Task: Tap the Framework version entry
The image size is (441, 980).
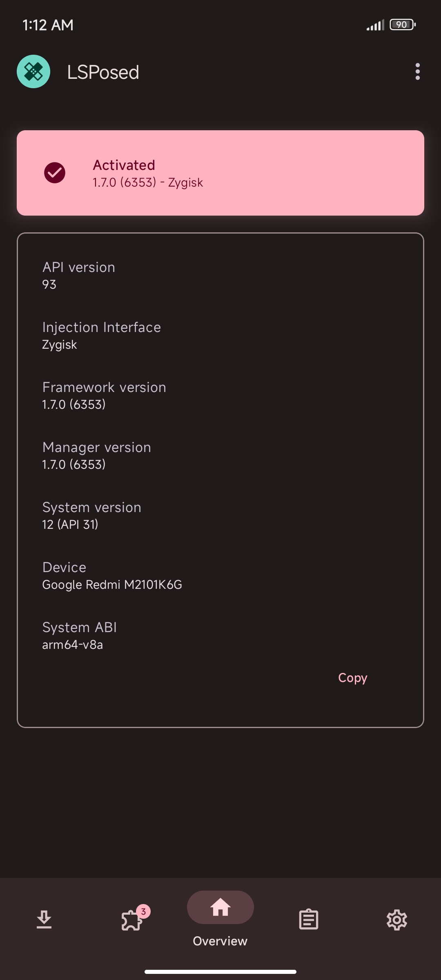Action: pos(104,395)
